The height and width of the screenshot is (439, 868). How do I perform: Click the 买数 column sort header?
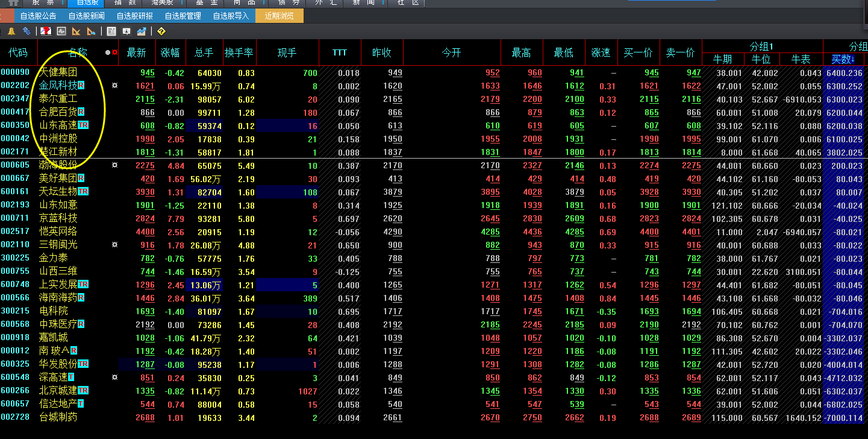click(x=843, y=59)
